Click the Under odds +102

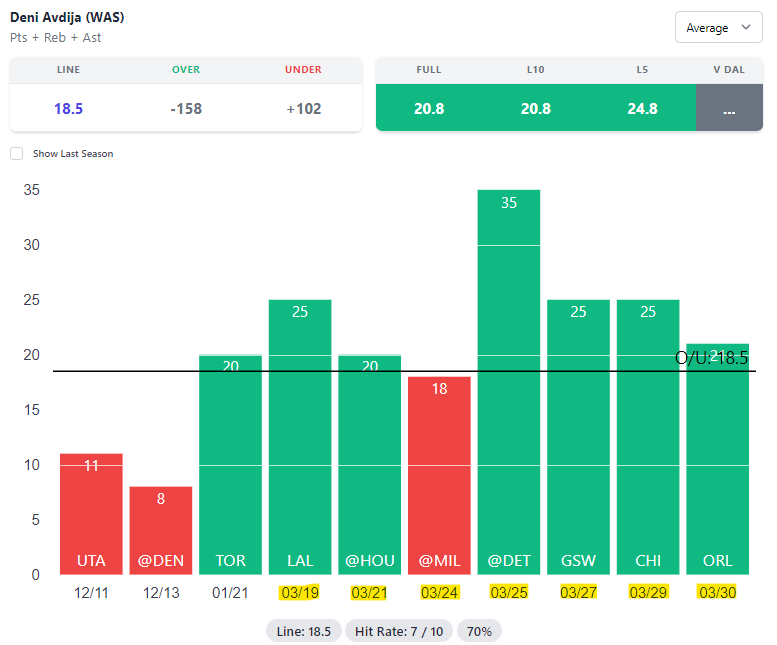[303, 108]
